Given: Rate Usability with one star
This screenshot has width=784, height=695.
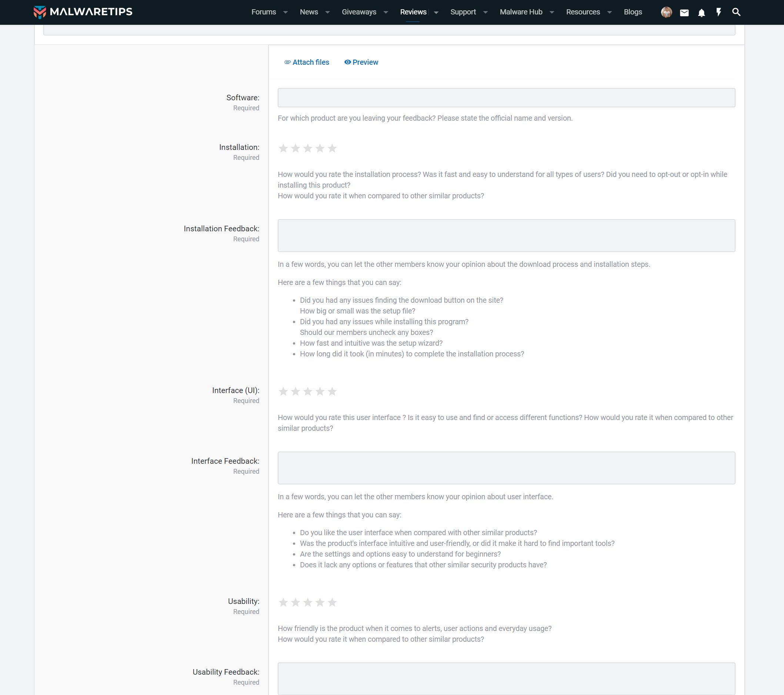Looking at the screenshot, I should [283, 602].
